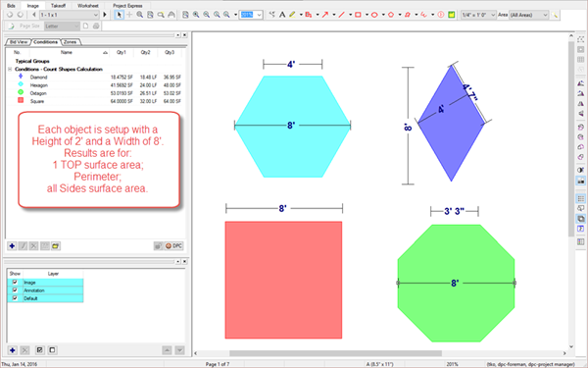
Task: Click the Square's 64.0000 SF Qty1 value
Action: click(x=122, y=101)
